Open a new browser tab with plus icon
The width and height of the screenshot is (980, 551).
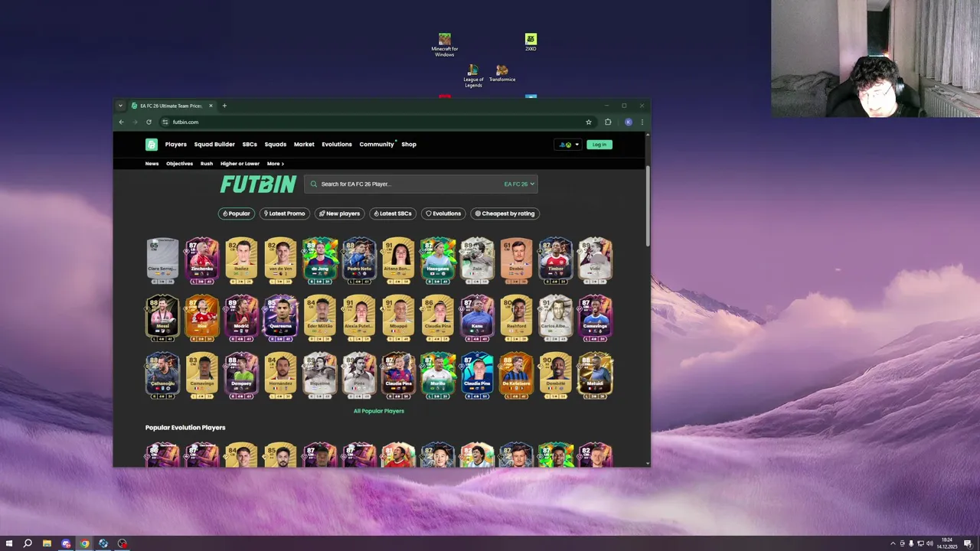[224, 106]
